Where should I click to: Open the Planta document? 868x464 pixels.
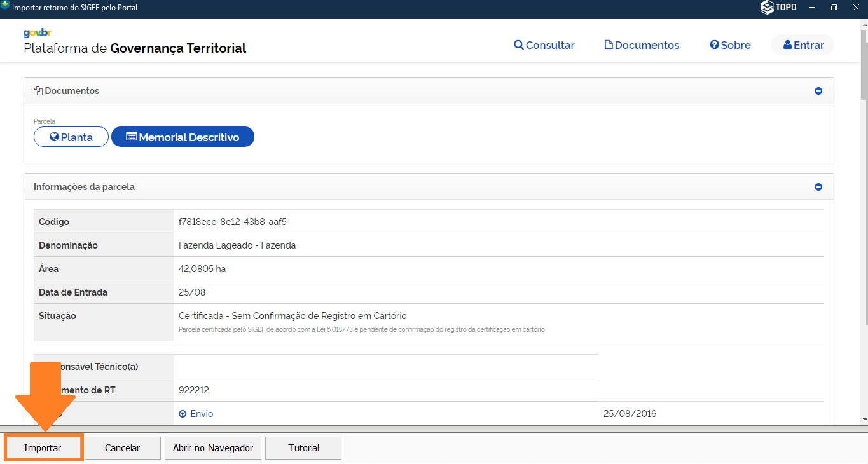click(x=71, y=137)
